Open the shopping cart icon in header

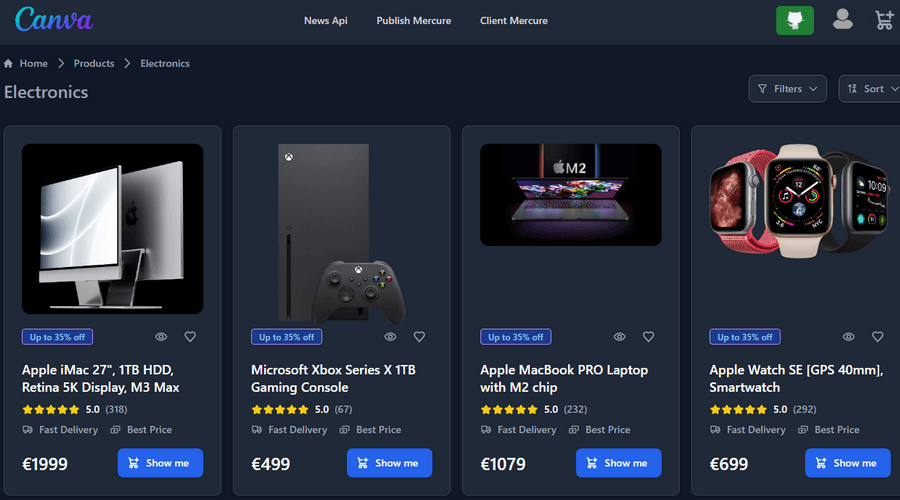(x=883, y=20)
